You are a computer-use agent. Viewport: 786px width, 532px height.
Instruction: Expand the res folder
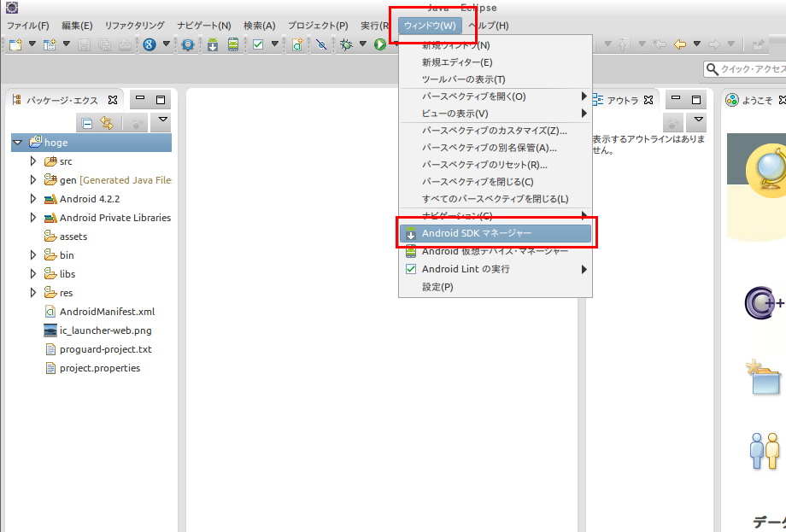[33, 293]
